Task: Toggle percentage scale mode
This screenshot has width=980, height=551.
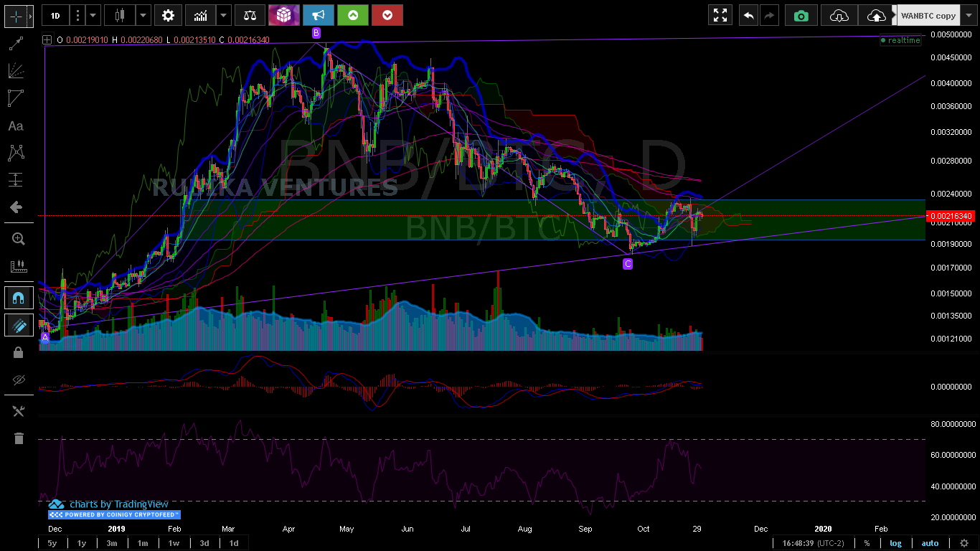Action: [867, 543]
